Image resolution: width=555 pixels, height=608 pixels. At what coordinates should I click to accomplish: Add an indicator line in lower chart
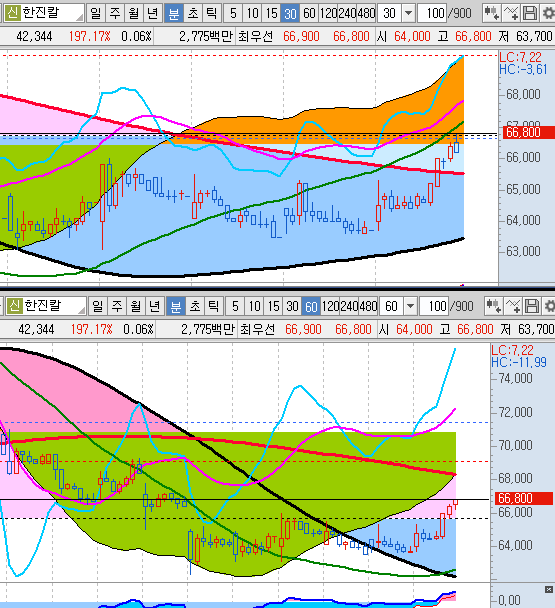(x=512, y=306)
